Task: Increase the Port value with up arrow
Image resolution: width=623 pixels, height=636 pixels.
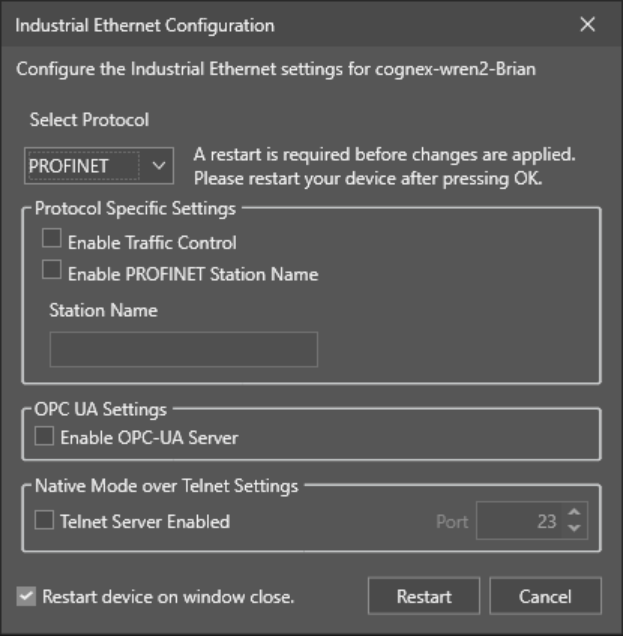Action: click(573, 513)
